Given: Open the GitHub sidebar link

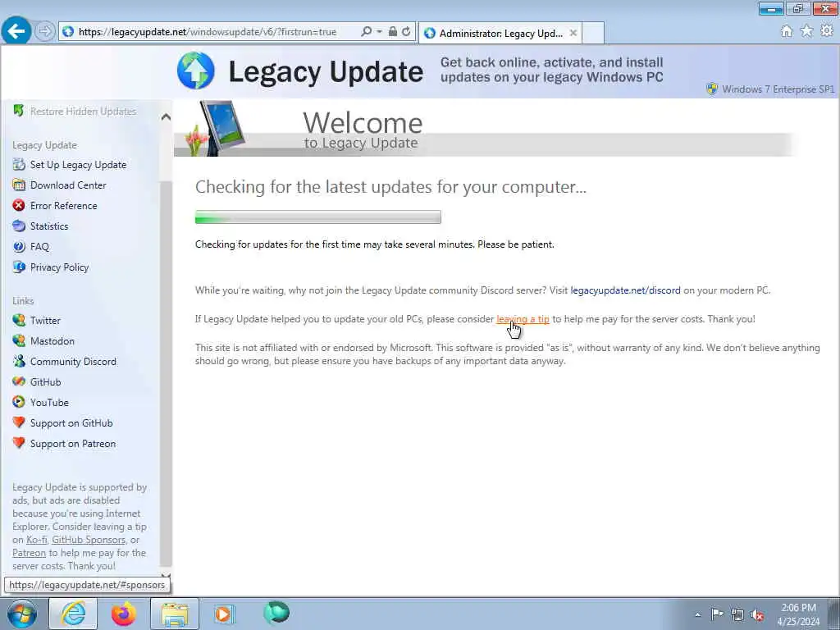Looking at the screenshot, I should pyautogui.click(x=46, y=382).
